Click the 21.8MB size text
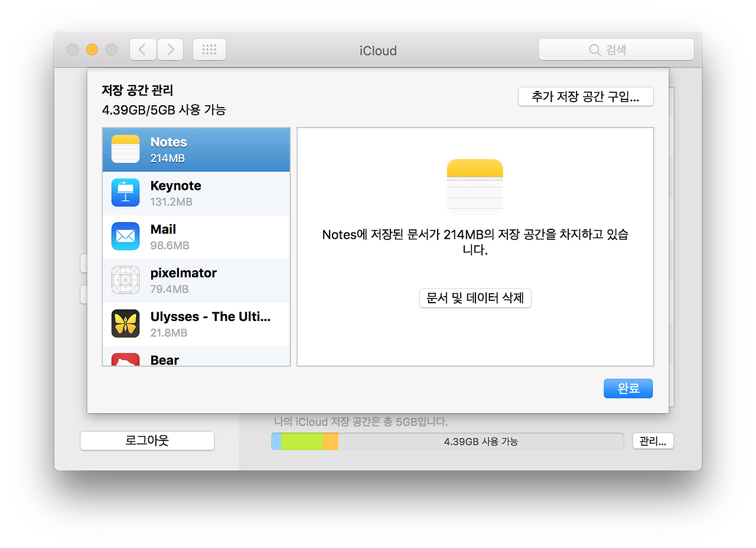756x548 pixels. pyautogui.click(x=169, y=333)
